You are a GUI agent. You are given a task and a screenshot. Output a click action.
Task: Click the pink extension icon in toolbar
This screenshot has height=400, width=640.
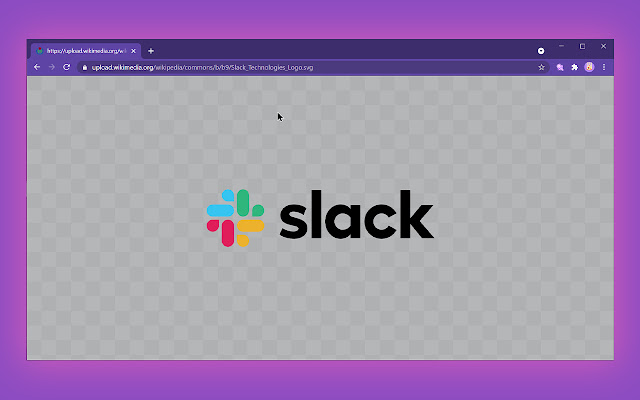coord(560,67)
